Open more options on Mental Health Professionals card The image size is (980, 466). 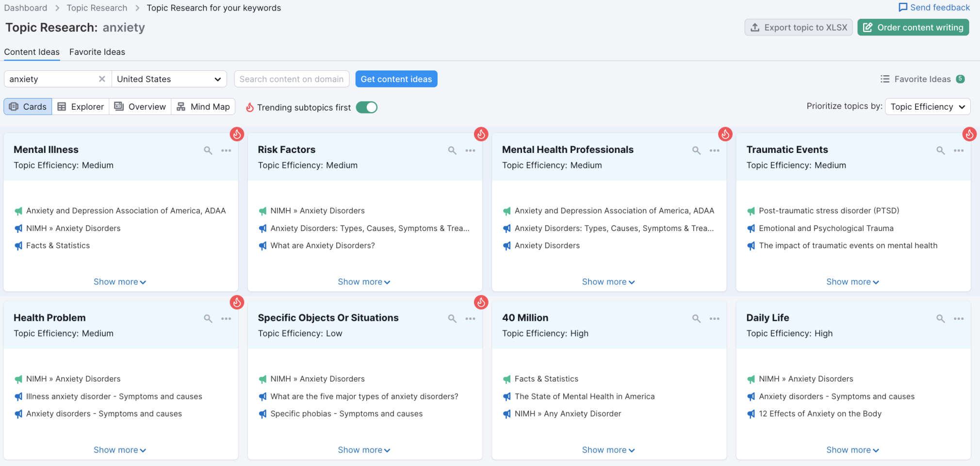click(715, 150)
